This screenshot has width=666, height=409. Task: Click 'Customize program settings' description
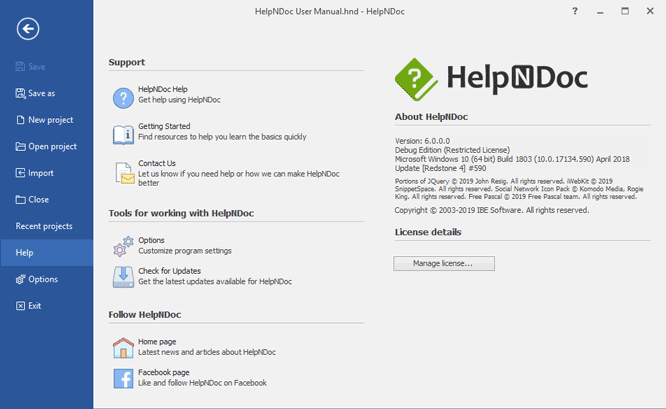[185, 251]
